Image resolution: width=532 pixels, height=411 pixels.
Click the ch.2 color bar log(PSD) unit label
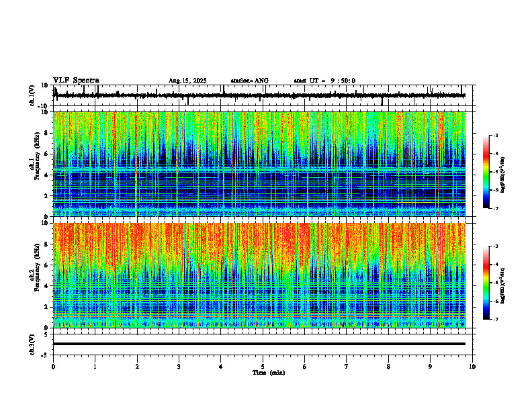pos(503,286)
